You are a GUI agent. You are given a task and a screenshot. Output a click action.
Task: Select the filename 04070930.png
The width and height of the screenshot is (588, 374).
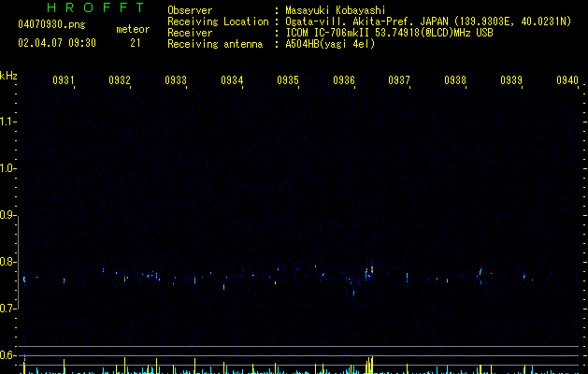[51, 24]
